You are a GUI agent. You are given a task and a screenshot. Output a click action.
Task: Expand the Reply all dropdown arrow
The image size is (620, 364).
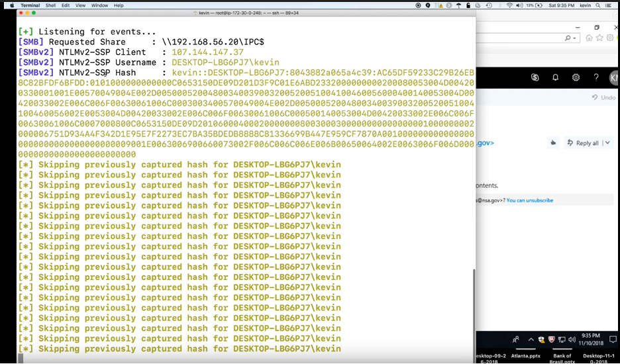(x=607, y=143)
